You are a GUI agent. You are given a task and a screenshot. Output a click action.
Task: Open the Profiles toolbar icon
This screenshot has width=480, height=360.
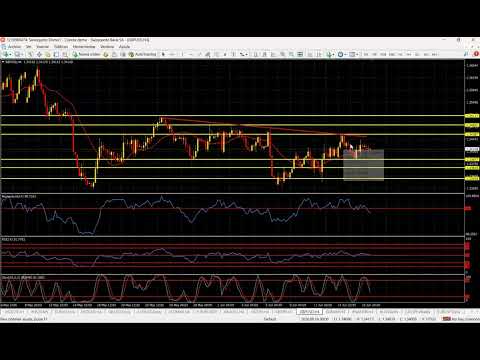coord(18,54)
